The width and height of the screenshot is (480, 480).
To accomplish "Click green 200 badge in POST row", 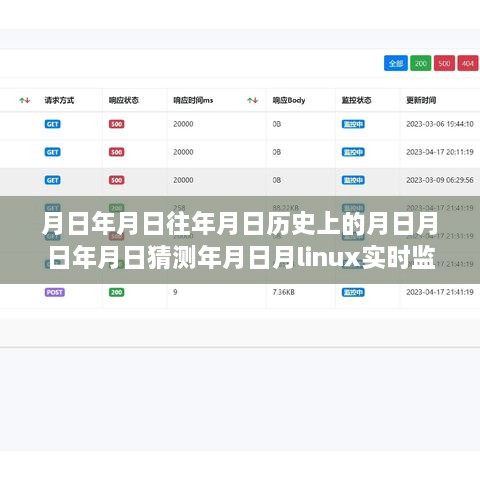I will coord(116,292).
